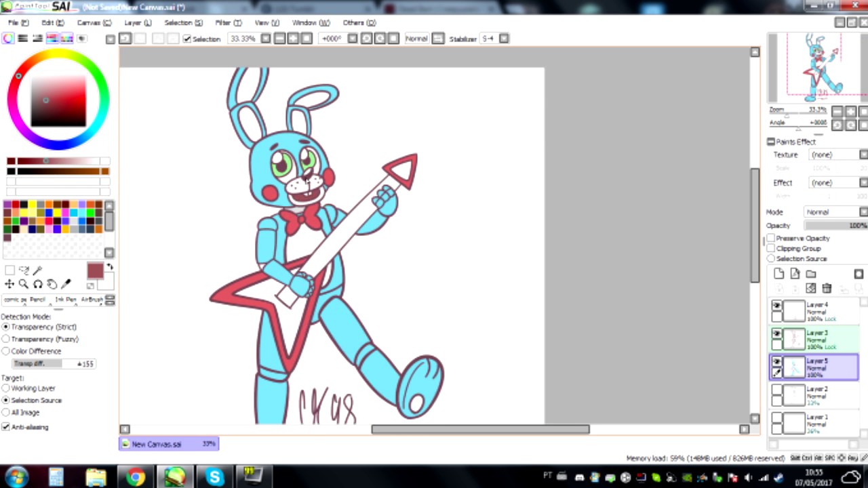This screenshot has width=868, height=488.
Task: Show Layer 2 via visibility box
Action: point(776,390)
